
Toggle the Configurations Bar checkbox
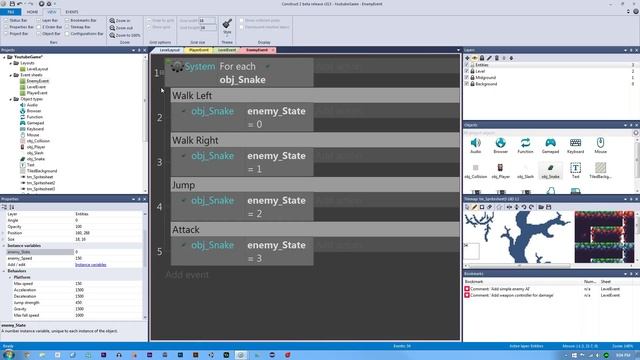coord(67,33)
